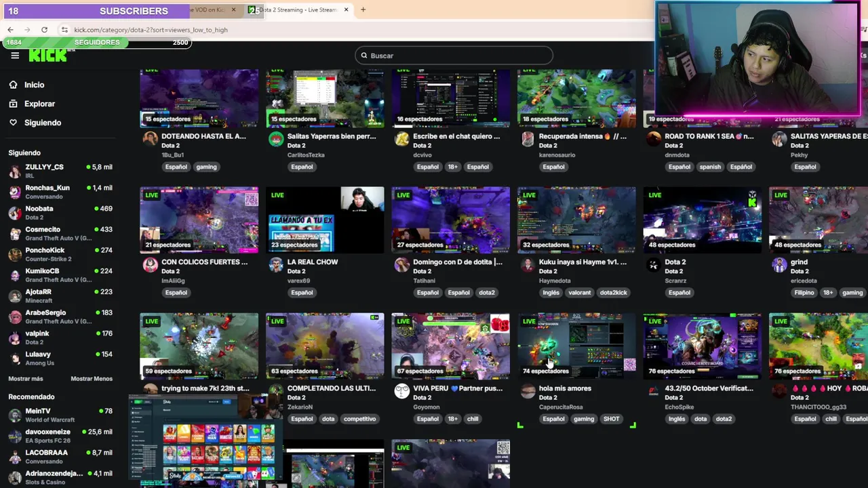Click the Kick logo
The width and height of the screenshot is (868, 488).
pos(47,56)
